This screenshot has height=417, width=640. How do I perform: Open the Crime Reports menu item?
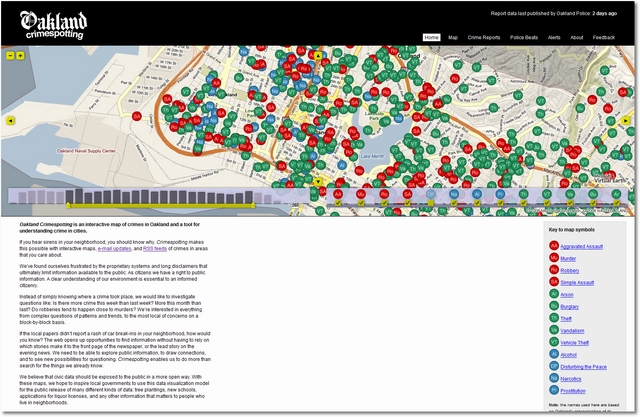484,38
